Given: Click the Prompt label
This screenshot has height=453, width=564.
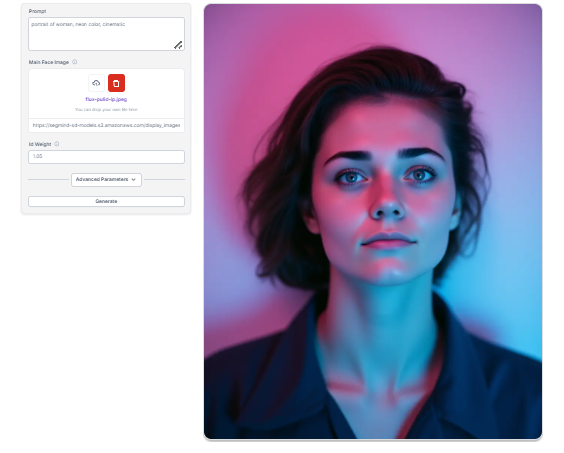Looking at the screenshot, I should pyautogui.click(x=37, y=11).
